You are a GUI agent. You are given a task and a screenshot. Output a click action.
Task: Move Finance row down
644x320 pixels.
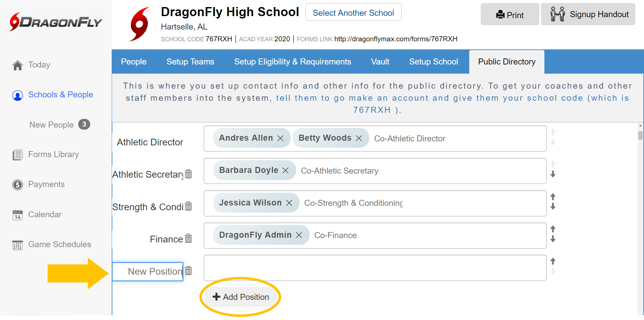[x=553, y=239]
